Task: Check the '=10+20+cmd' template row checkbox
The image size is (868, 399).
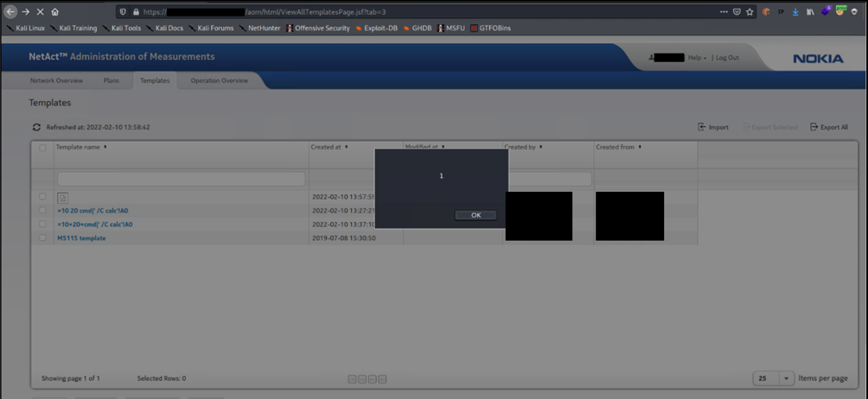Action: (42, 224)
